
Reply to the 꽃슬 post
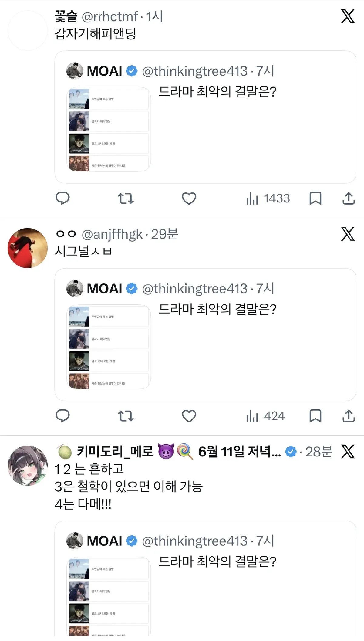(x=63, y=198)
